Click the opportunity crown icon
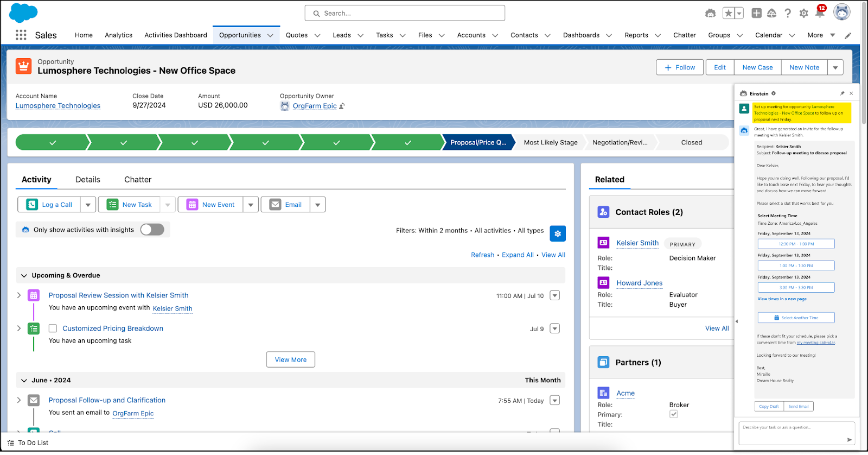The height and width of the screenshot is (455, 868). click(23, 66)
